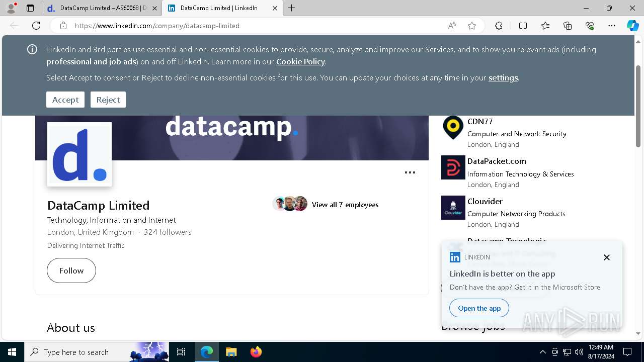
Task: Launch Firefox from taskbar
Action: pyautogui.click(x=256, y=352)
